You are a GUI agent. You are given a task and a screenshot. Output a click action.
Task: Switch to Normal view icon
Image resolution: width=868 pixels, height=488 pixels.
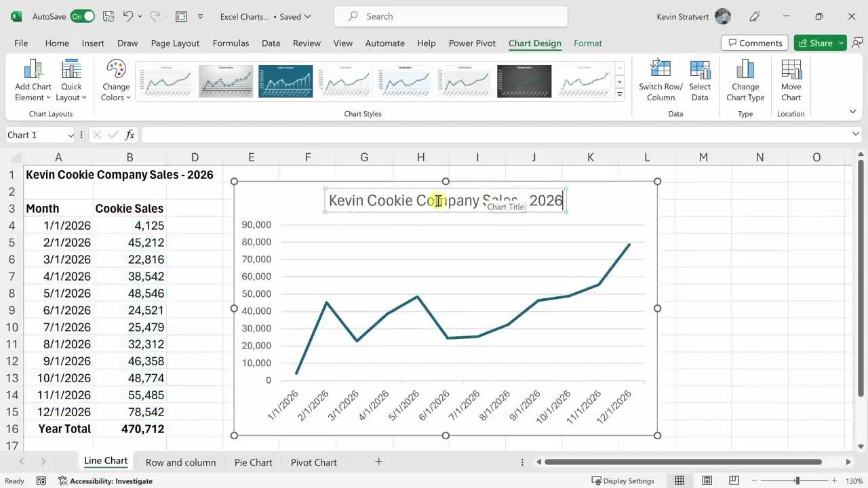click(x=679, y=481)
